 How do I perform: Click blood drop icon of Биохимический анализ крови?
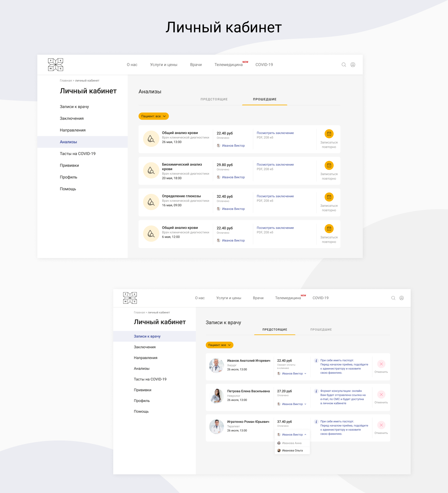(151, 170)
